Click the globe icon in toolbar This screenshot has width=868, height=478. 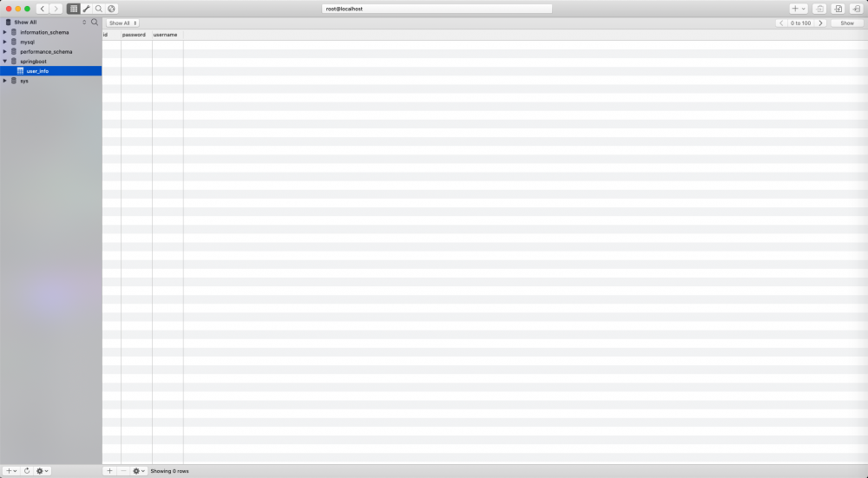111,9
